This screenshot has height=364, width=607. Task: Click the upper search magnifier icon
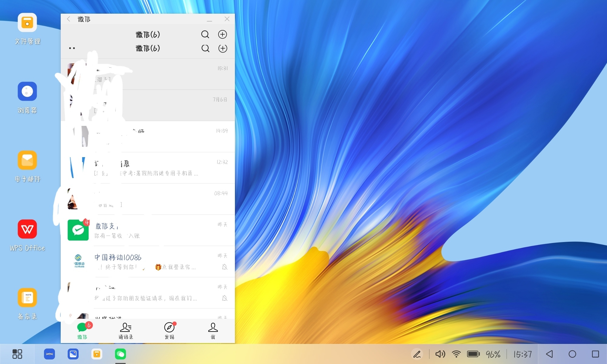205,34
